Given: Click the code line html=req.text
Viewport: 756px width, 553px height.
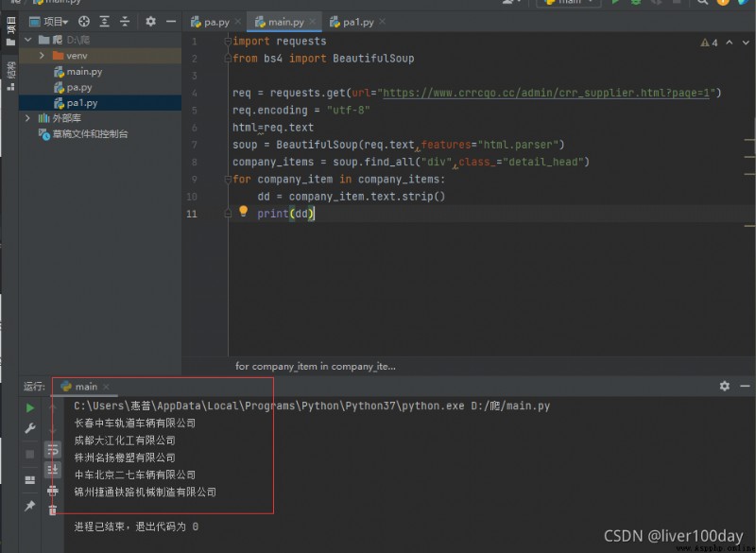Looking at the screenshot, I should click(x=273, y=128).
